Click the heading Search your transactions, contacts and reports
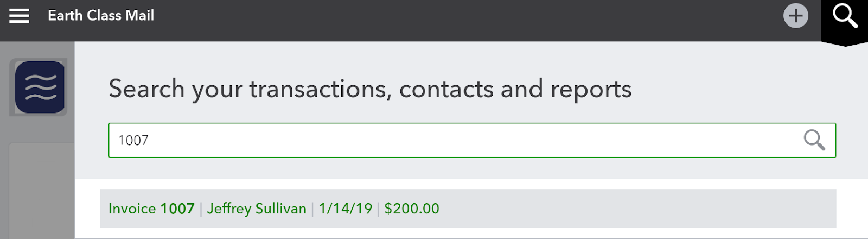Screen dimensions: 868x239 point(370,89)
